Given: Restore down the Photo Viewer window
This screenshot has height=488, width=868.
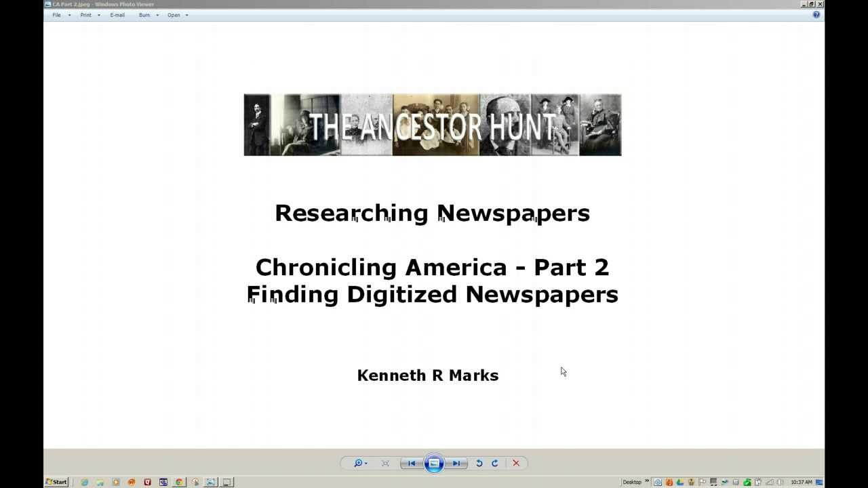Looking at the screenshot, I should (x=811, y=4).
